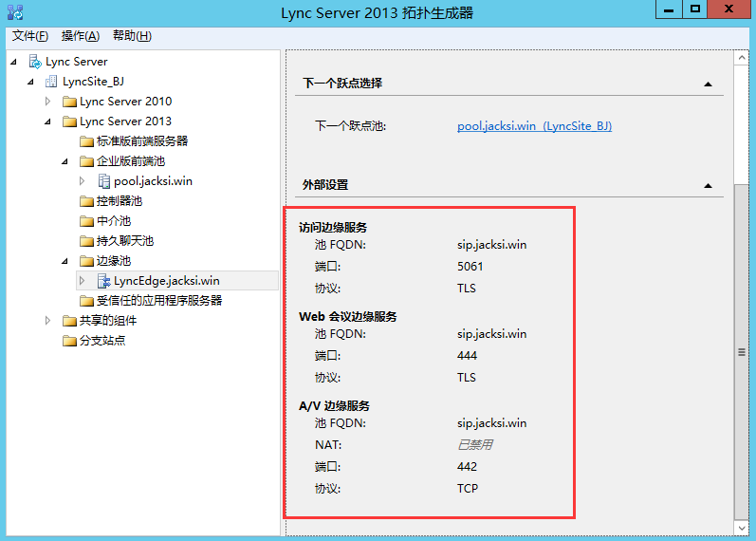Expand the 共享的组件 tree node
This screenshot has height=541, width=756.
click(x=47, y=321)
